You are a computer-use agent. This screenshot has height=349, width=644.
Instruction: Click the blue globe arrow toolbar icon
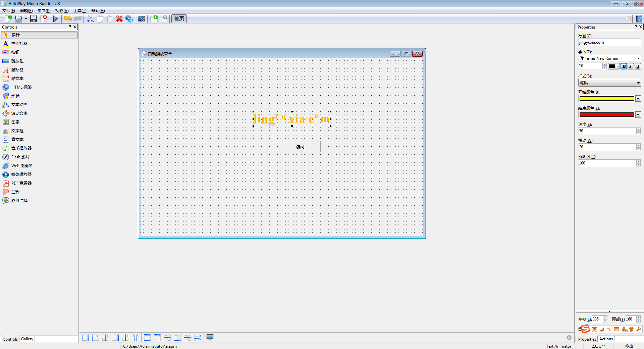pos(129,19)
